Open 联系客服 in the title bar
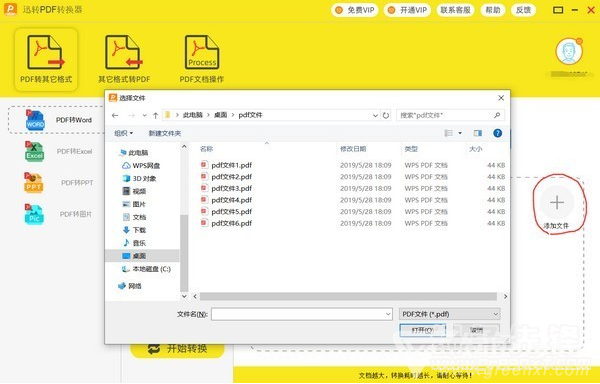This screenshot has height=384, width=600. click(455, 10)
